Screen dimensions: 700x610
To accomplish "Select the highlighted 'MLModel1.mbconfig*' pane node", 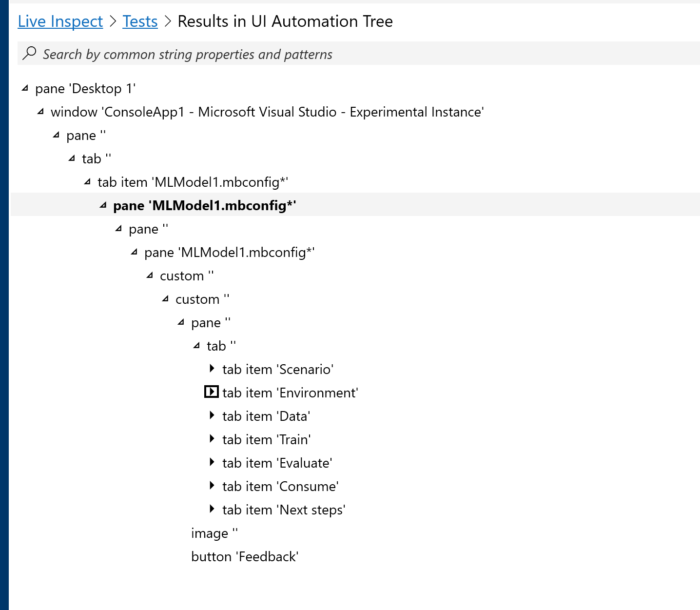I will click(205, 205).
